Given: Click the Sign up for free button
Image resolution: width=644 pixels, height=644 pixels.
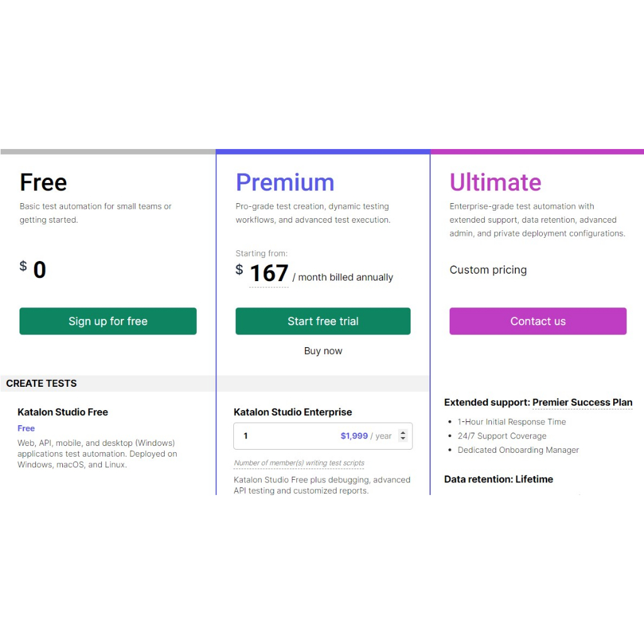Looking at the screenshot, I should (108, 321).
